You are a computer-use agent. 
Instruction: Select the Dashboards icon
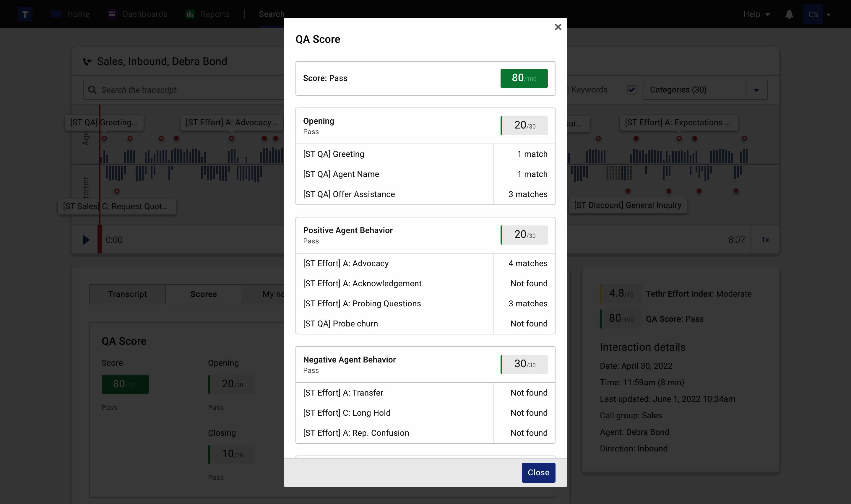point(112,14)
